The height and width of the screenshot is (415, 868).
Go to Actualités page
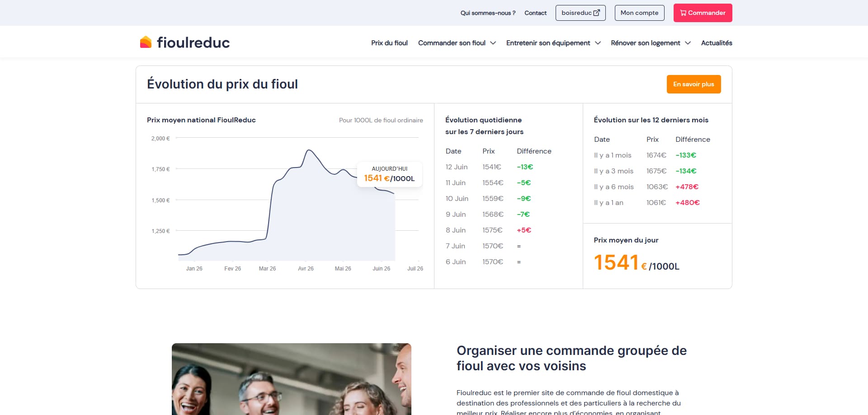click(x=717, y=43)
